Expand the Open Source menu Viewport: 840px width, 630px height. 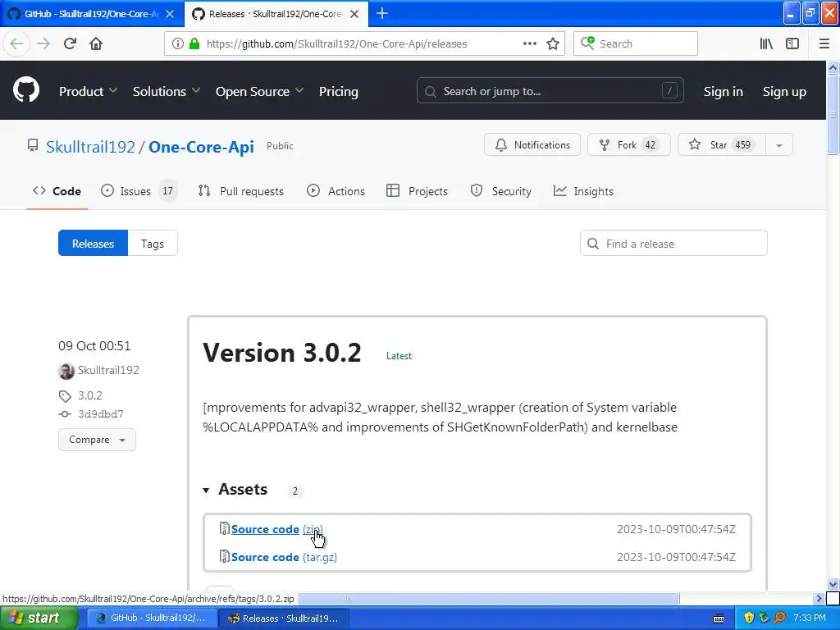point(259,92)
